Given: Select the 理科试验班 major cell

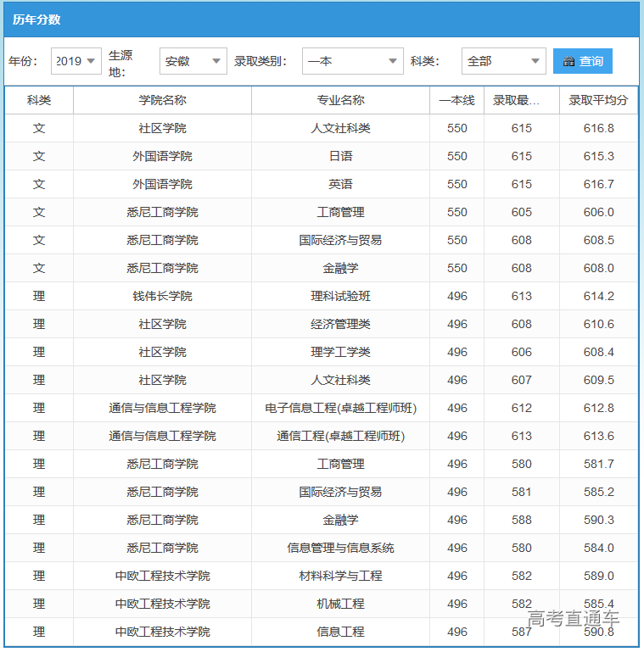Looking at the screenshot, I should (x=340, y=296).
